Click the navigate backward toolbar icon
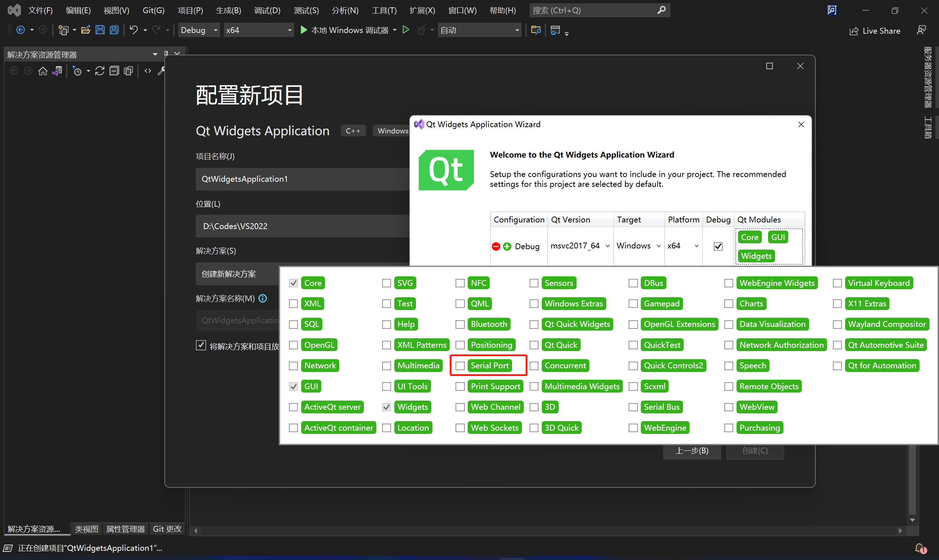This screenshot has height=560, width=939. coord(21,30)
